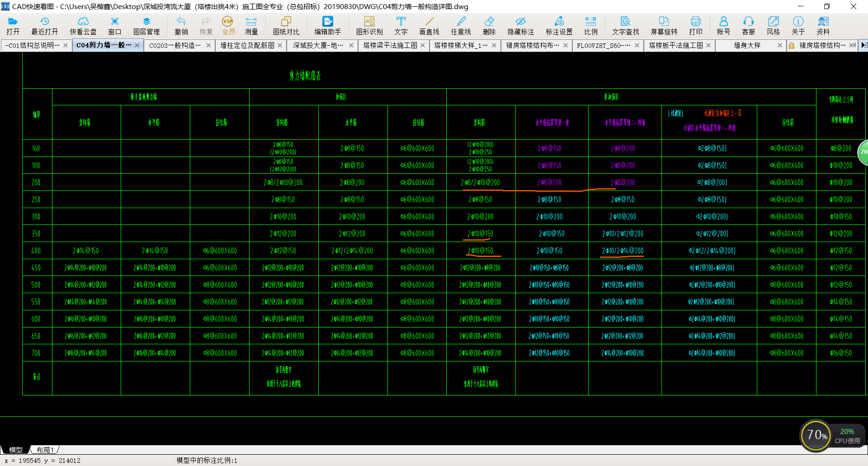Viewport: 868px width, 466px height.
Task: Open 图层管理 layer manager
Action: pos(146,26)
